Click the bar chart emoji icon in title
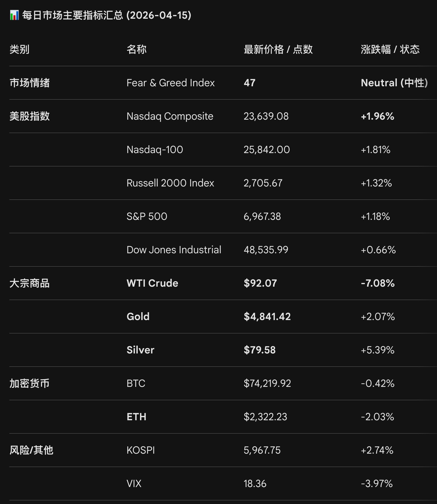The image size is (437, 504). 14,15
